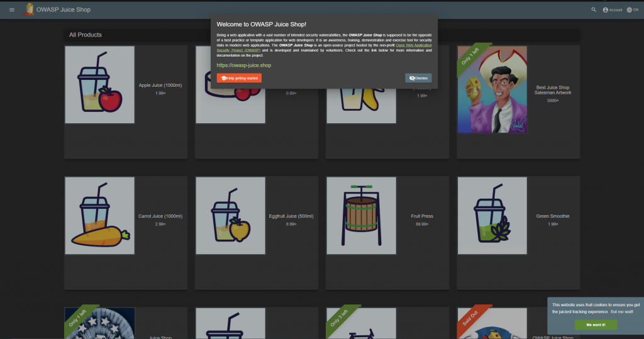Screen dimensions: 644x339
Task: Open the Account menu
Action: (x=613, y=10)
